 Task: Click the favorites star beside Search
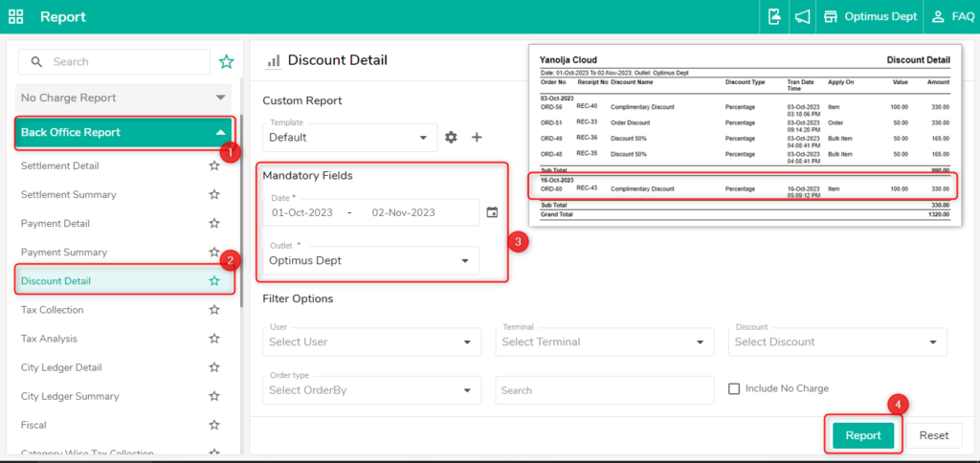(226, 61)
